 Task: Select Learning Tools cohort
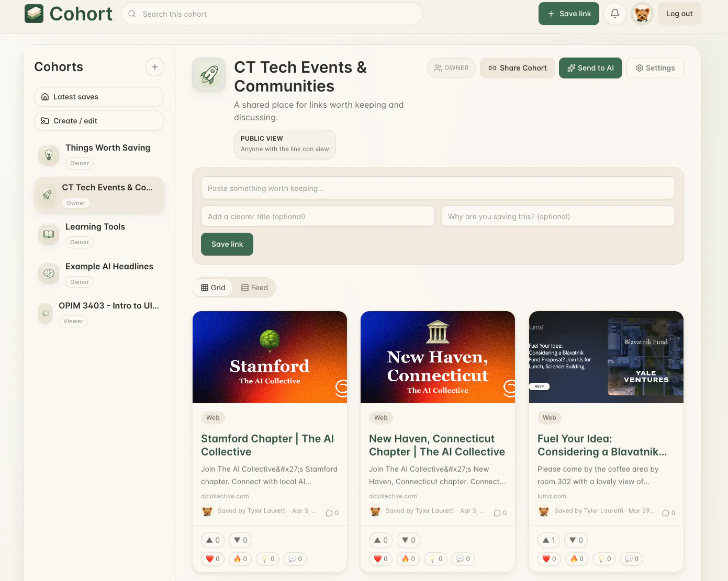tap(99, 234)
